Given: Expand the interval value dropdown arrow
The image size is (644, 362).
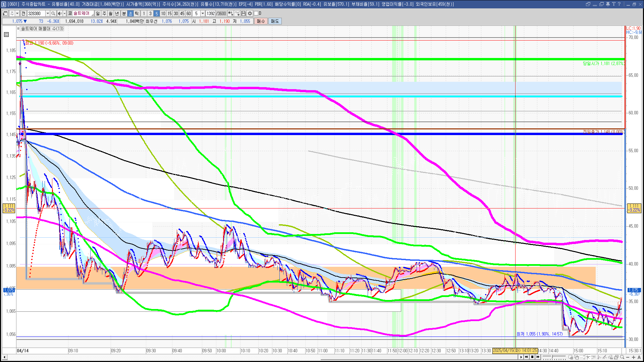Looking at the screenshot, I should click(203, 13).
